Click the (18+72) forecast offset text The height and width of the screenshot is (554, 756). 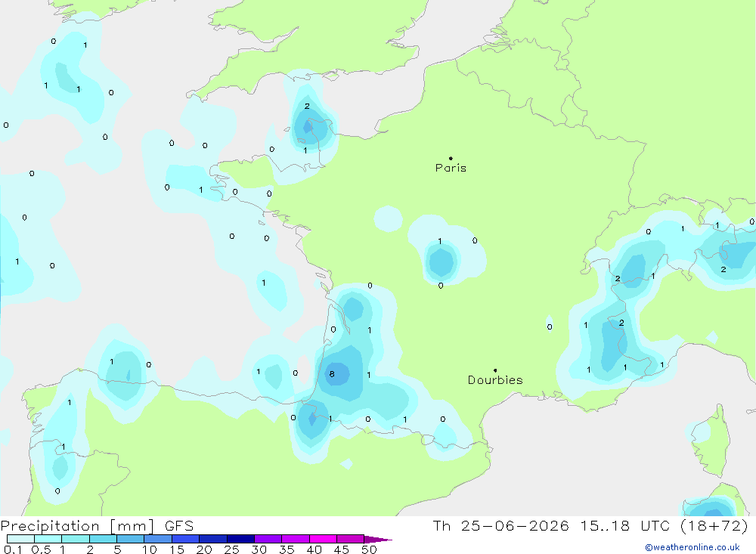point(714,525)
